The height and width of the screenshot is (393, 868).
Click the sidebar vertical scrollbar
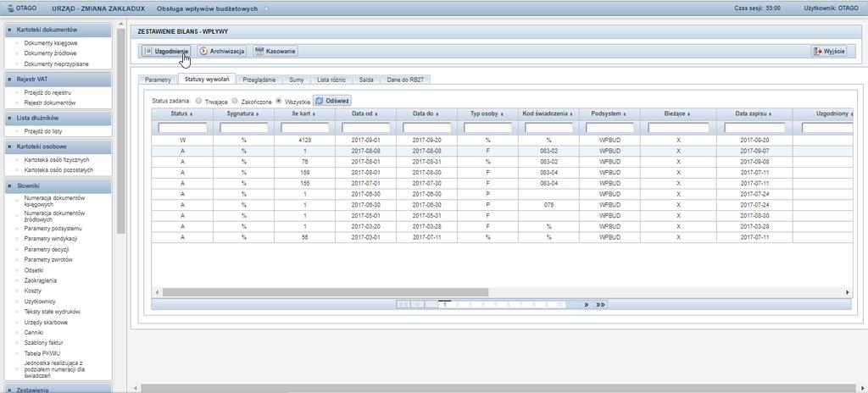(x=121, y=130)
